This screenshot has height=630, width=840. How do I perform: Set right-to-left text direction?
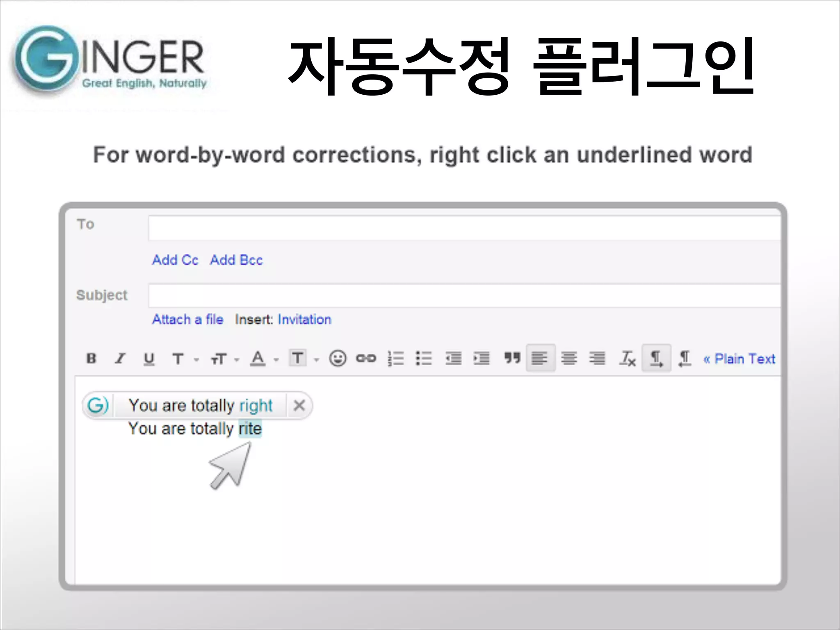684,359
